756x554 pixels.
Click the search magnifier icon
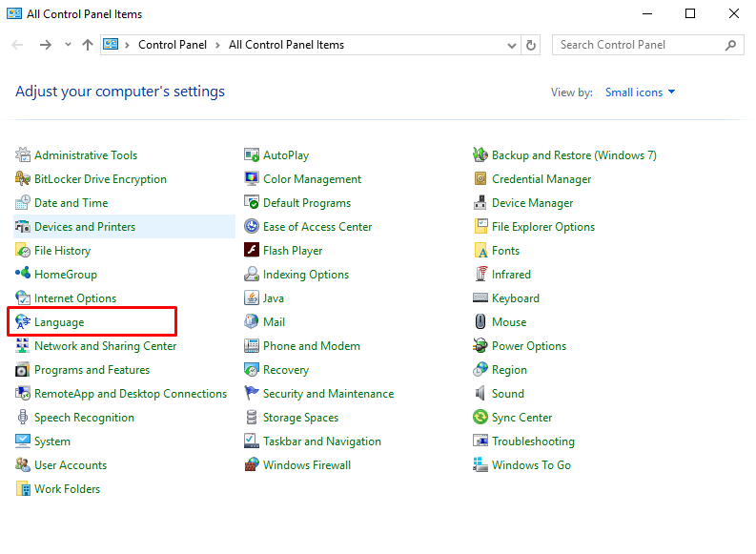tap(731, 45)
